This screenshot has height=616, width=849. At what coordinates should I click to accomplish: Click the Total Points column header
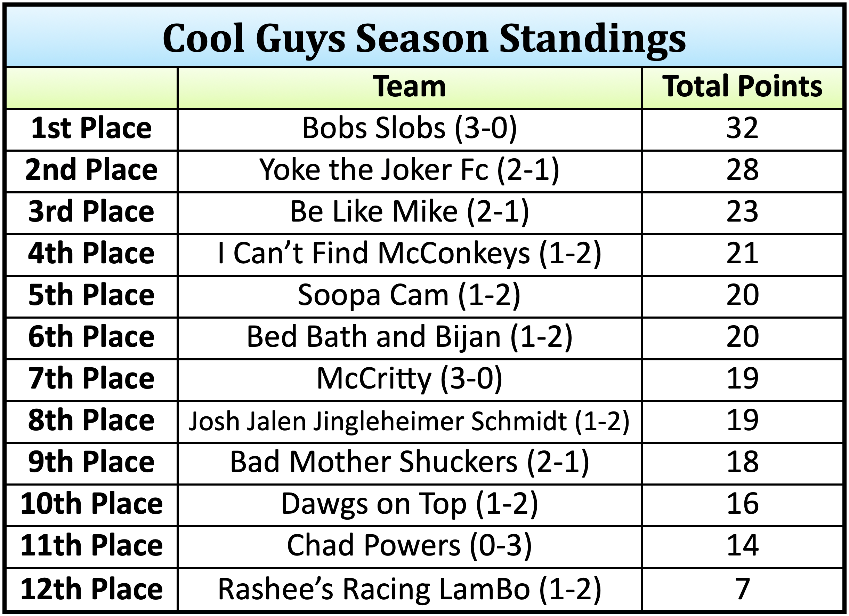click(742, 87)
